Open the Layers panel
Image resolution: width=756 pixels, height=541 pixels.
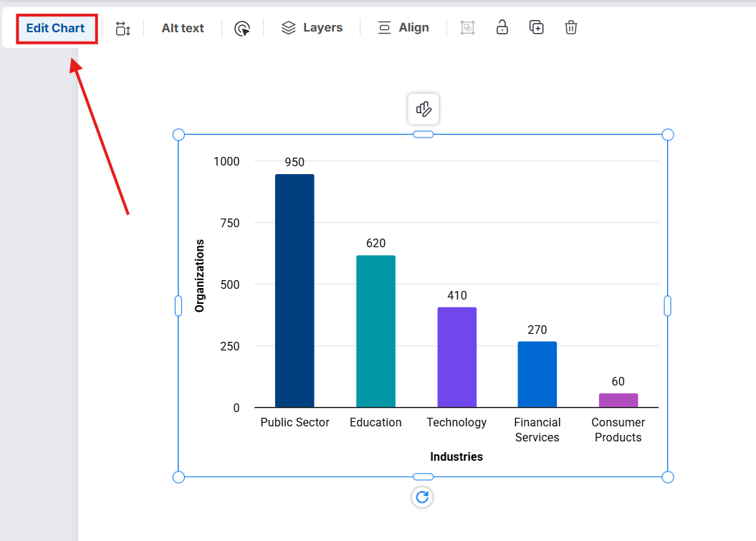[x=312, y=27]
